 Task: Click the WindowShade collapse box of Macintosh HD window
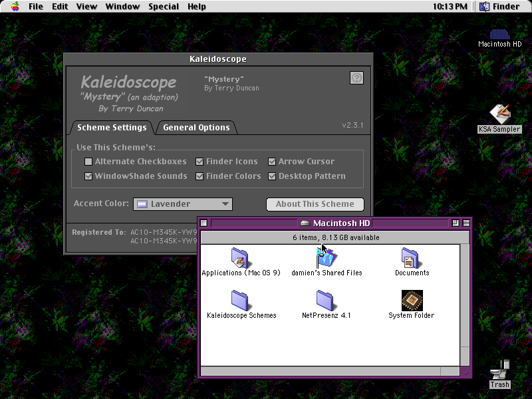pyautogui.click(x=466, y=223)
